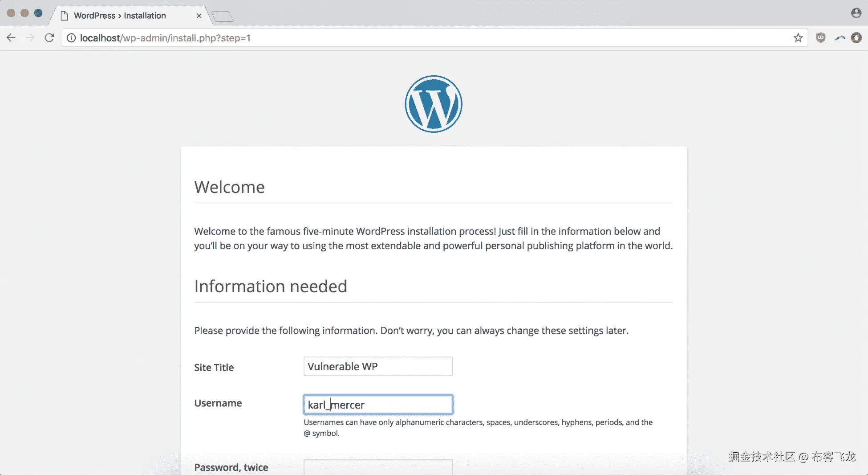868x475 pixels.
Task: Select the WordPress › Installation tab
Action: pos(129,16)
